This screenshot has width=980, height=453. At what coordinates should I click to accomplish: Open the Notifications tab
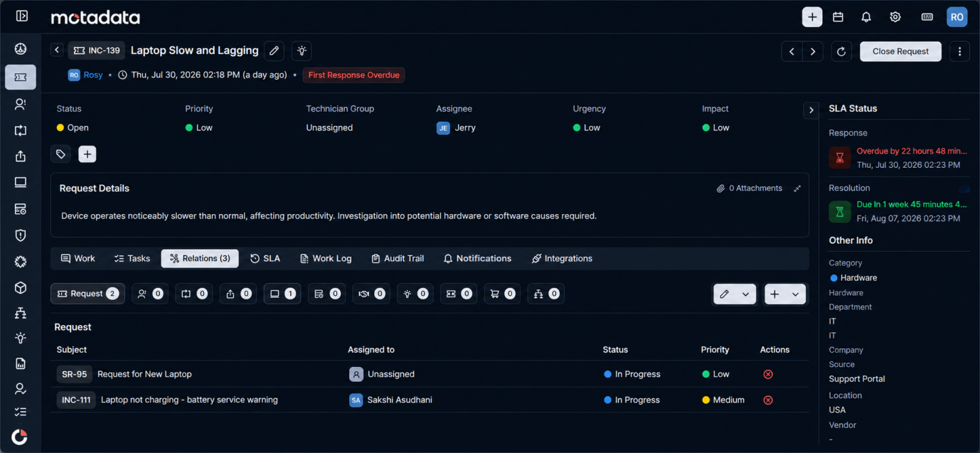(x=477, y=259)
